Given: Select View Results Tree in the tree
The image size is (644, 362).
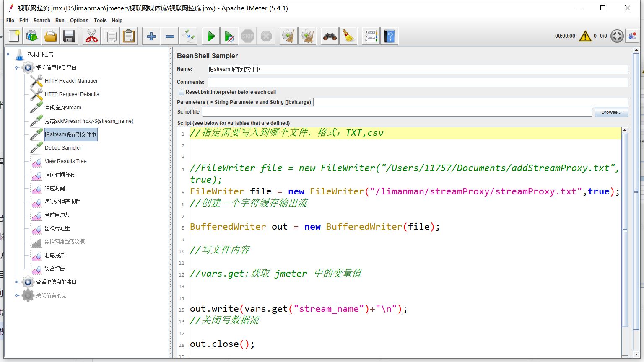Looking at the screenshot, I should [x=65, y=161].
